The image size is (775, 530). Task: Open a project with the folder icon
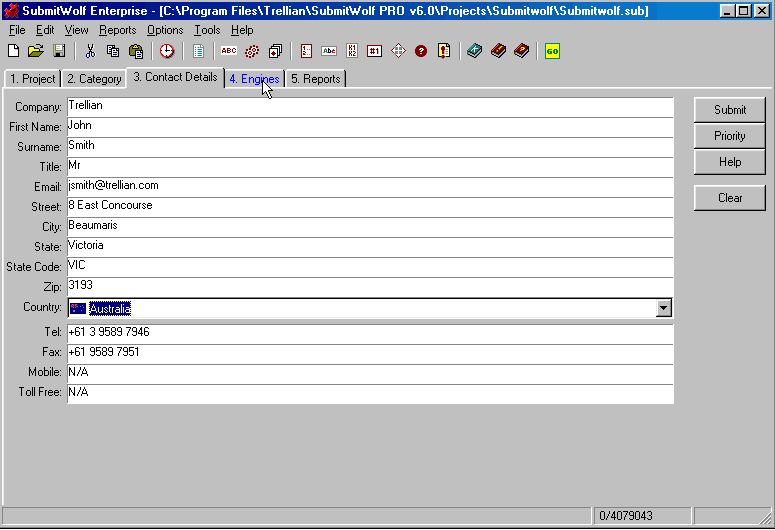(36, 51)
